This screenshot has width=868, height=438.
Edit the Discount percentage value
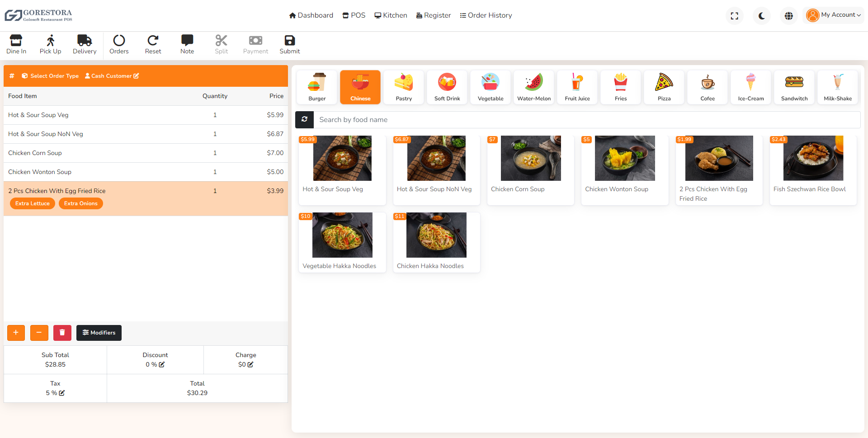point(162,364)
